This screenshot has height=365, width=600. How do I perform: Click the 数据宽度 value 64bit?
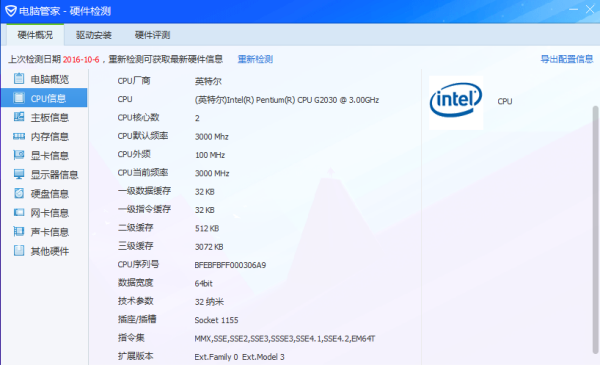pos(204,284)
